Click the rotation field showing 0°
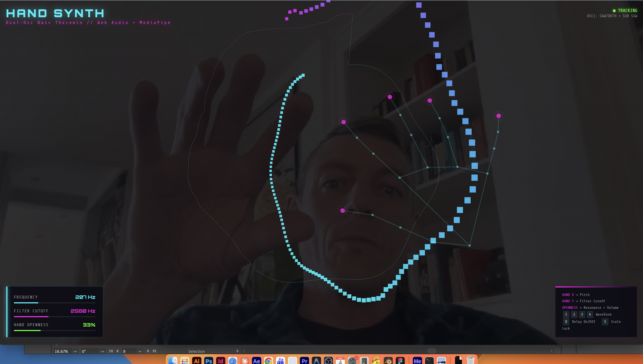Viewport: 643px width, 364px height. coord(90,351)
